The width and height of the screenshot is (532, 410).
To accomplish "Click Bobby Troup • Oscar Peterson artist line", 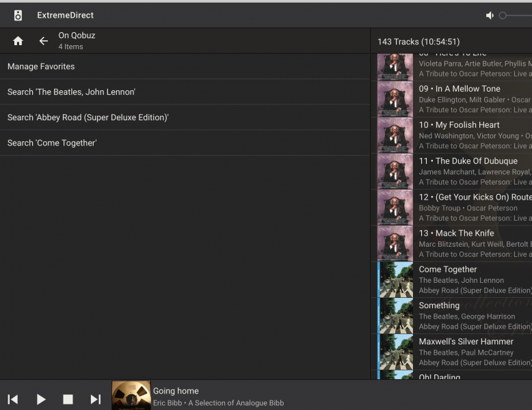I will pyautogui.click(x=468, y=208).
